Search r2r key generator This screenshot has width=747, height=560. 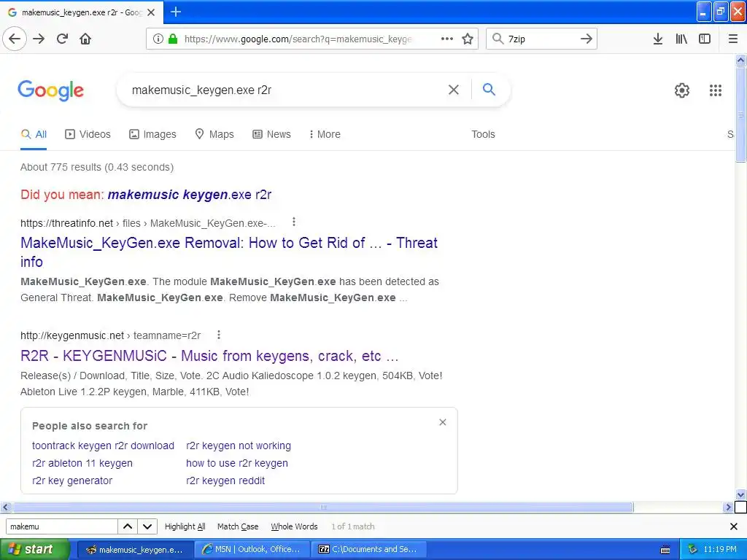(72, 481)
